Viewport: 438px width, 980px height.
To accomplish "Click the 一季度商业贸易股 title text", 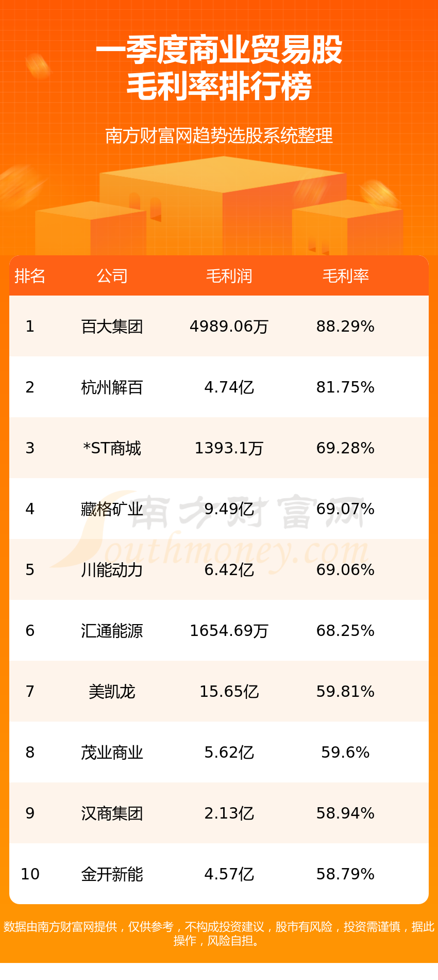I will [x=219, y=50].
